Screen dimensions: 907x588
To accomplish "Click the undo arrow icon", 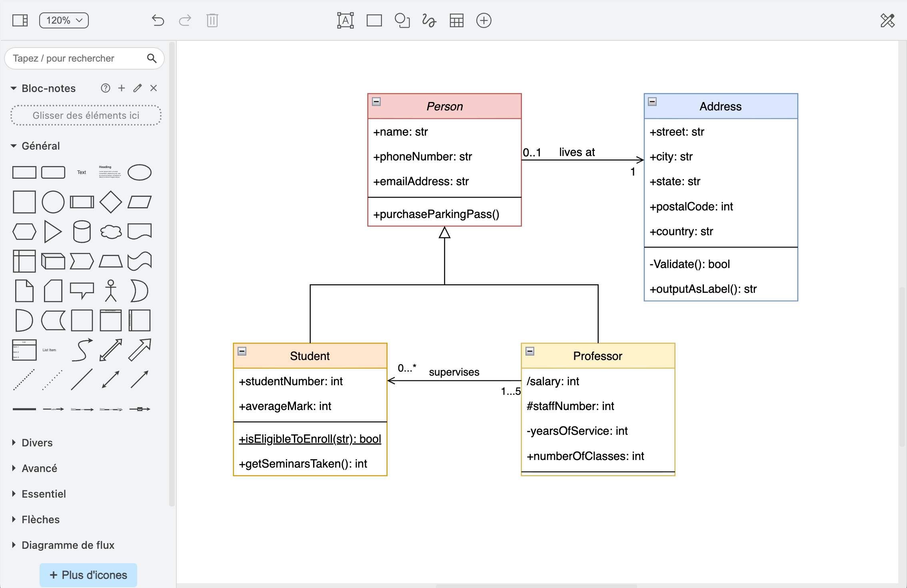I will (x=158, y=20).
